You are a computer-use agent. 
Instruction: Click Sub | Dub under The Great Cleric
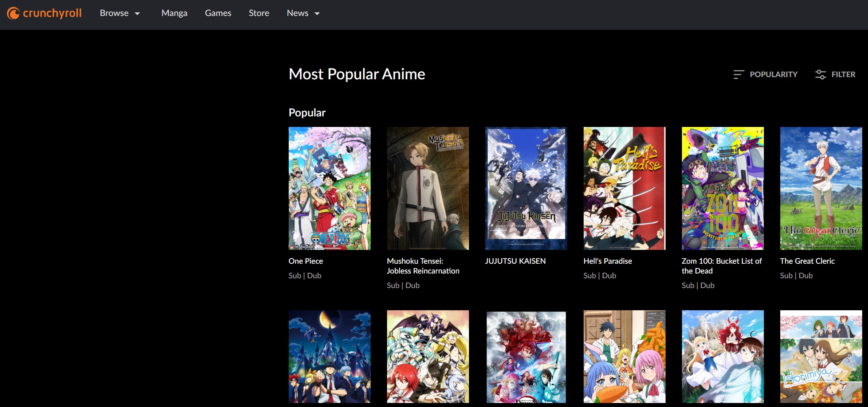[x=796, y=276]
